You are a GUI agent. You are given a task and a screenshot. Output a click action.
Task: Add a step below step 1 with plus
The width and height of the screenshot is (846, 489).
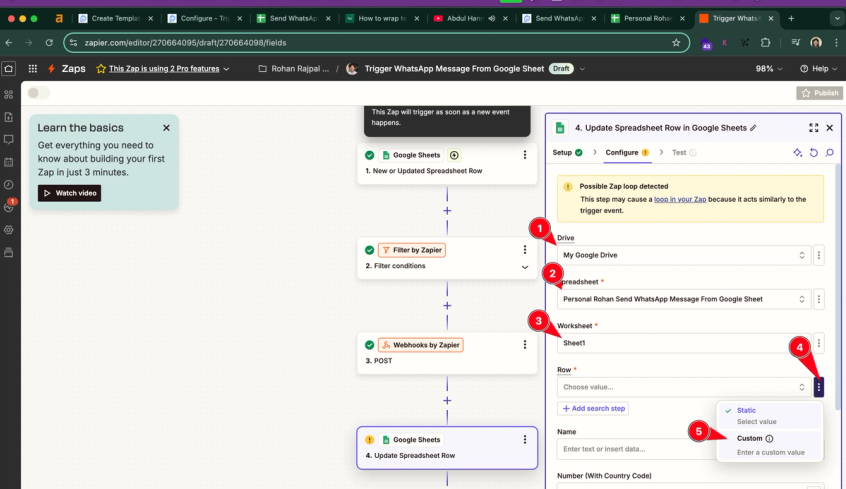coord(447,210)
